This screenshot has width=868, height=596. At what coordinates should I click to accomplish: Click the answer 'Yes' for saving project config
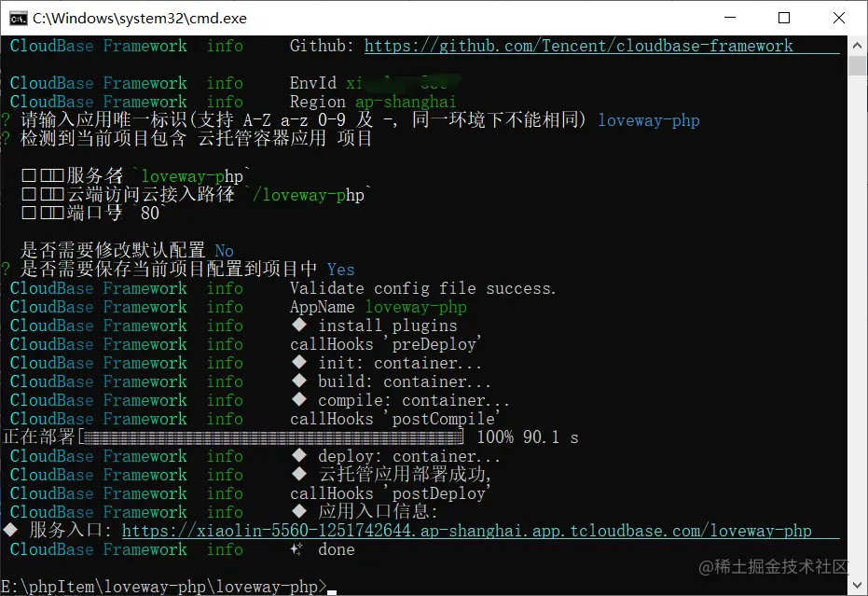pos(340,270)
